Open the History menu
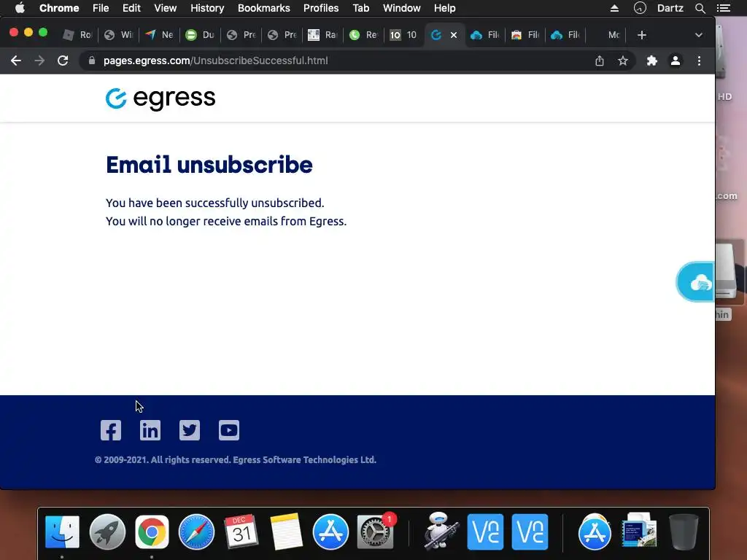Image resolution: width=747 pixels, height=560 pixels. 207,8
